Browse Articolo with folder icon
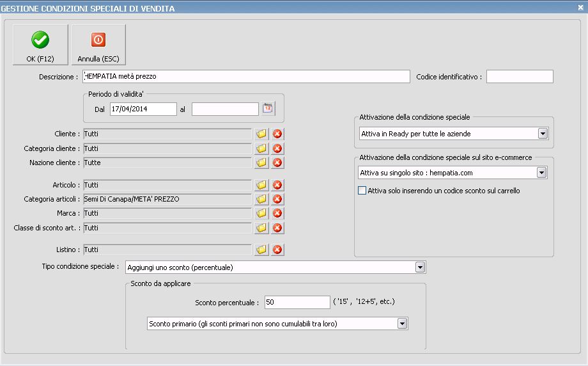Screen dimensions: 588x366 coord(261,185)
